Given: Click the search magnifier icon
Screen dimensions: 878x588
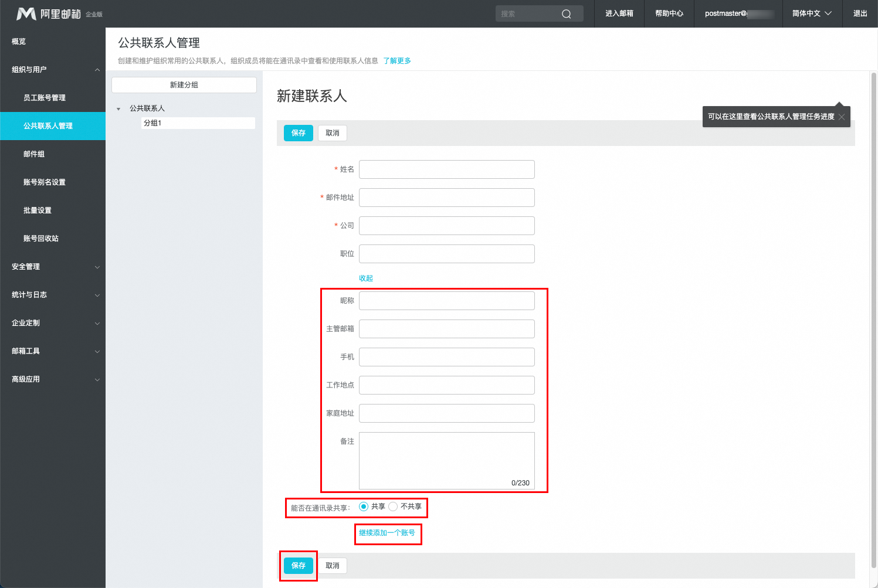Looking at the screenshot, I should coord(566,14).
